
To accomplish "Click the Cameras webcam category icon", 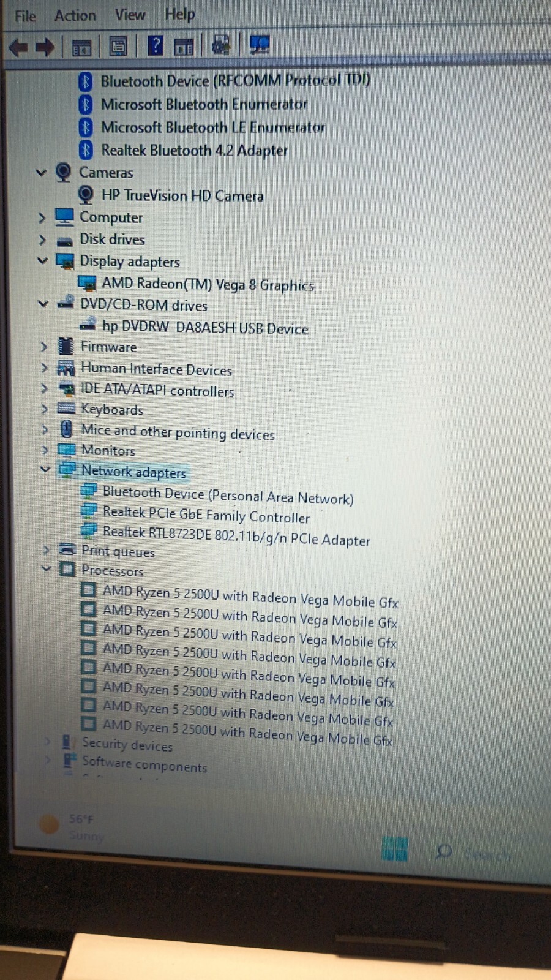I will (x=63, y=173).
